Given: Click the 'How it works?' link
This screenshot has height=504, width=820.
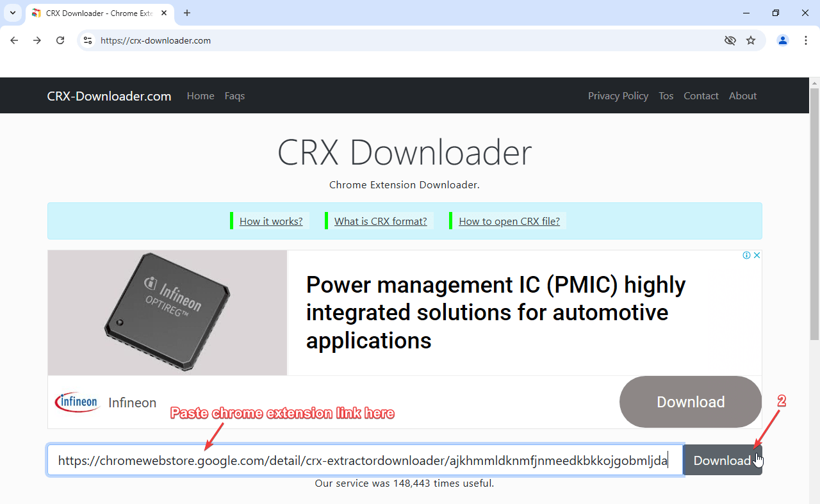Looking at the screenshot, I should 271,222.
